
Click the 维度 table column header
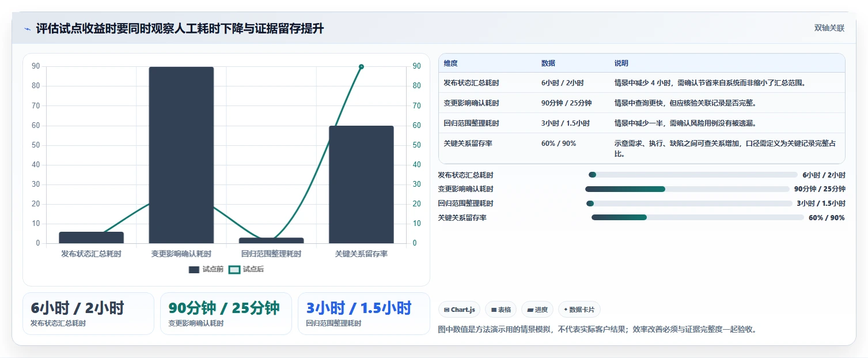(x=450, y=63)
